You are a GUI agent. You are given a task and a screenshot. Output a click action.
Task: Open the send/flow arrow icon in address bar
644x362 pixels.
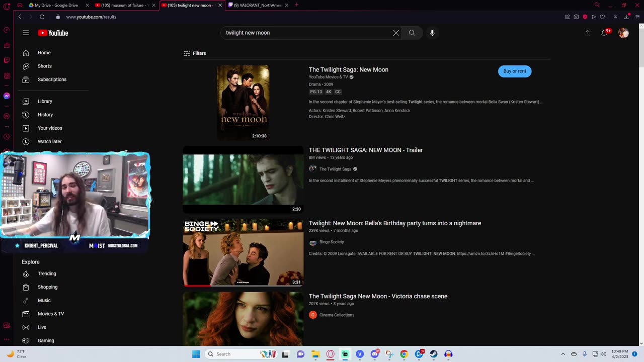click(594, 17)
